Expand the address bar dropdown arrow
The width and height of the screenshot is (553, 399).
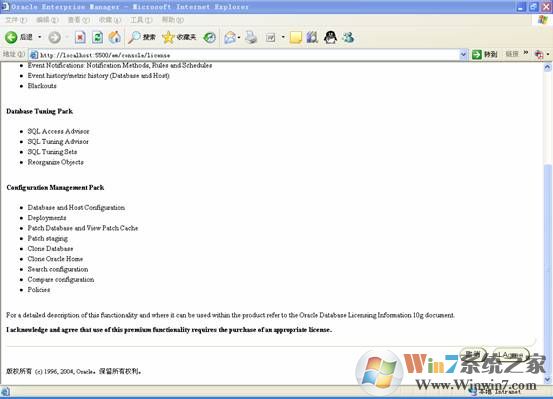pyautogui.click(x=463, y=55)
